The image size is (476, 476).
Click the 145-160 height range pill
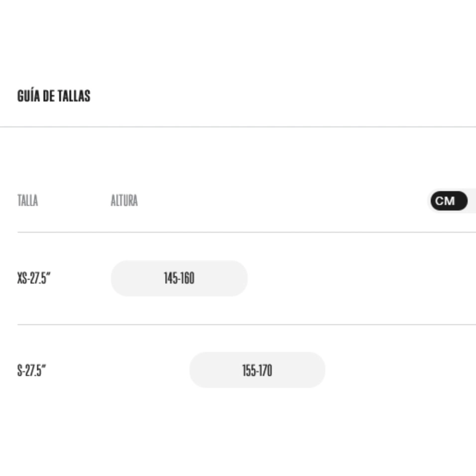(179, 278)
